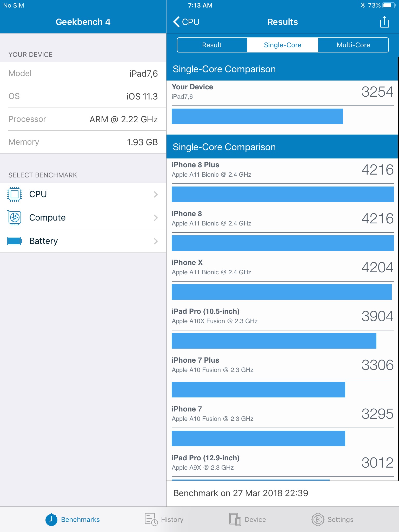399x532 pixels.
Task: Tap the share icon in Results header
Action: click(384, 22)
